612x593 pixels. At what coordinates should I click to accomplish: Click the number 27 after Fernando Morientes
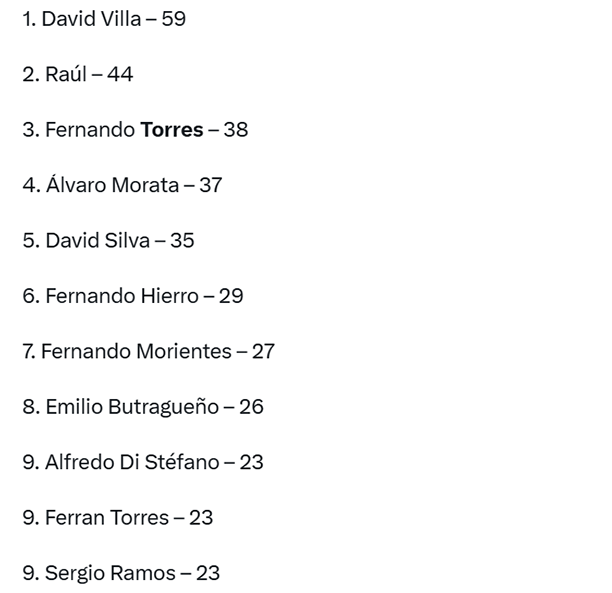click(263, 352)
